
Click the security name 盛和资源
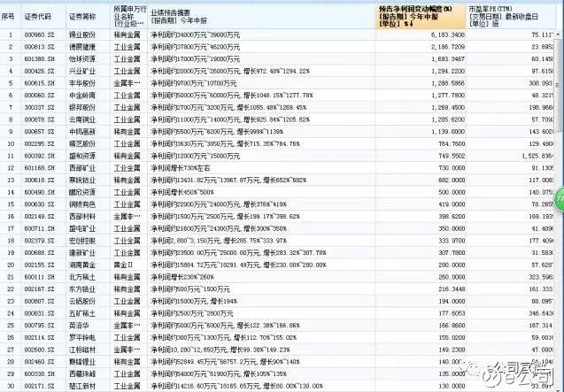pos(82,156)
